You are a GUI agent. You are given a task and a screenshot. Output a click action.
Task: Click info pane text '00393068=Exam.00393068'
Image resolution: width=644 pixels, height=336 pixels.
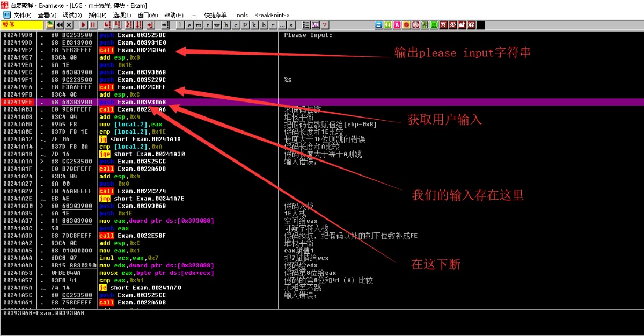click(43, 313)
